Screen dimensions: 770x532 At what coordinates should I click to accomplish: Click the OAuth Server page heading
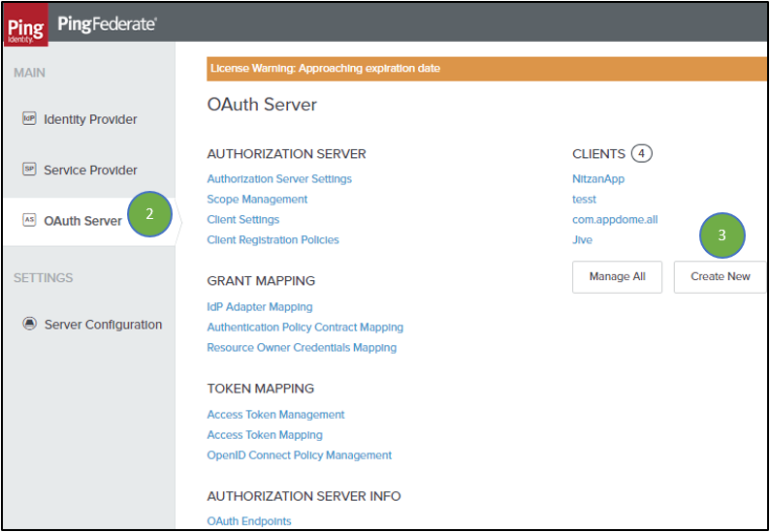click(262, 105)
